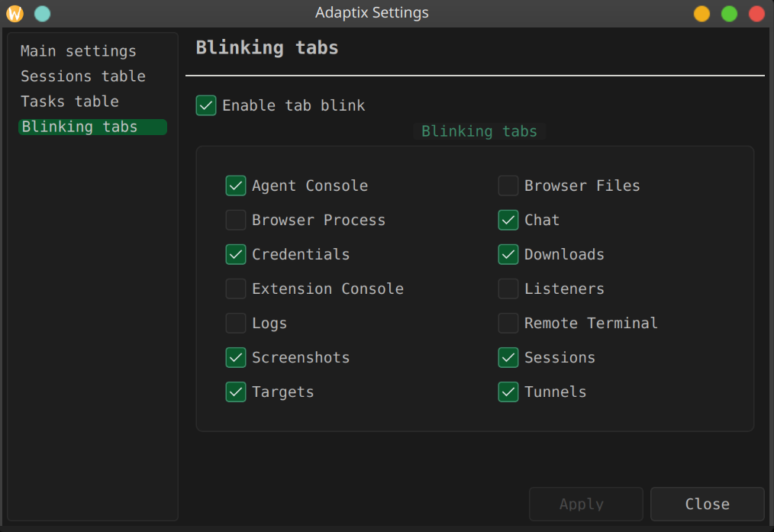Enable blinking for Browser Files
Image resolution: width=774 pixels, height=532 pixels.
(508, 185)
